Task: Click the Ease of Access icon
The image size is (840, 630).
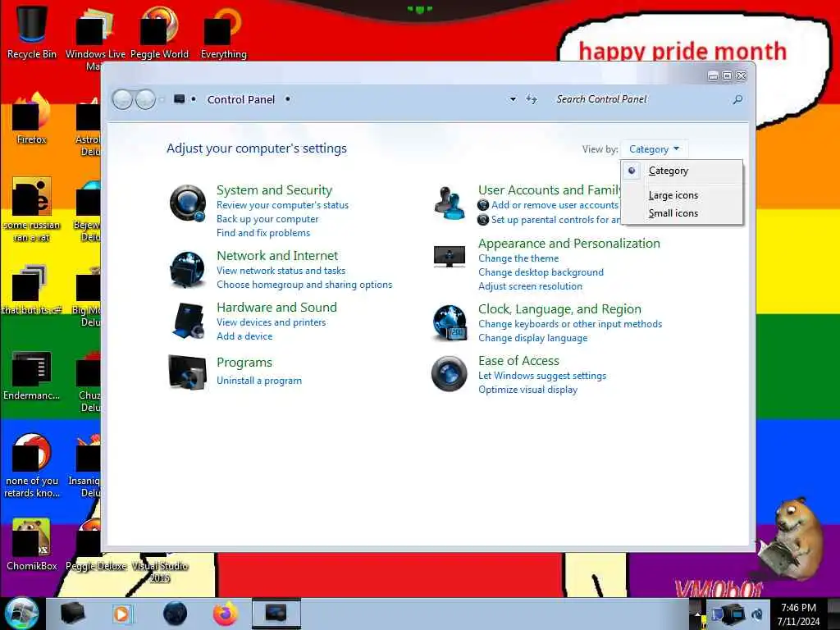Action: pos(450,374)
